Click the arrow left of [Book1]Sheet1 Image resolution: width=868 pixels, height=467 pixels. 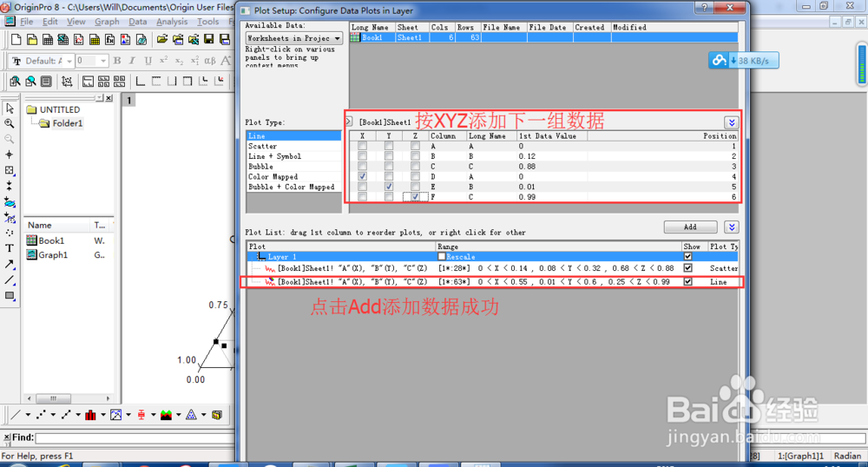(x=349, y=122)
